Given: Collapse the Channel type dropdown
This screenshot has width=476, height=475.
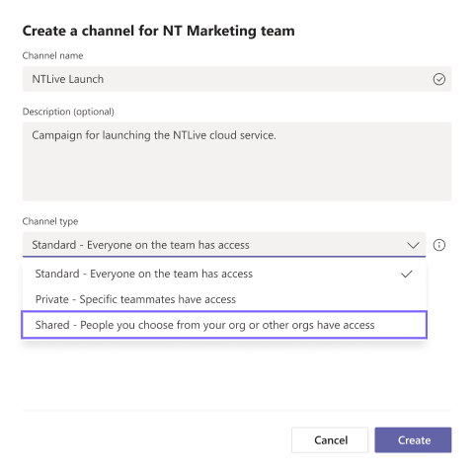Looking at the screenshot, I should point(413,245).
